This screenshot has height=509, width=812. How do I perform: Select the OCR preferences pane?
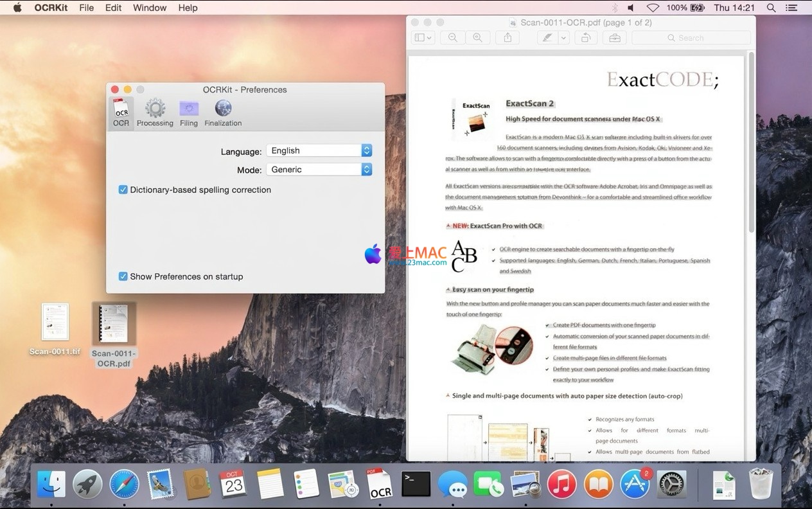[121, 112]
